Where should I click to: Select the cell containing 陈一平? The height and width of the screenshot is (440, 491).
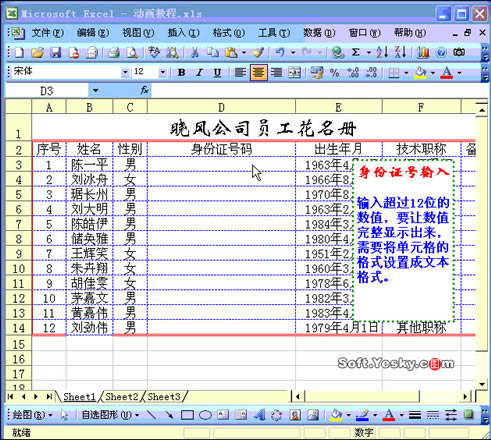click(x=89, y=165)
